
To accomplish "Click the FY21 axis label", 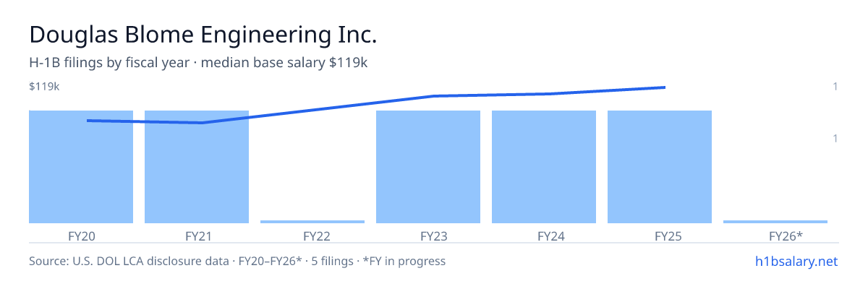I will 197,236.
